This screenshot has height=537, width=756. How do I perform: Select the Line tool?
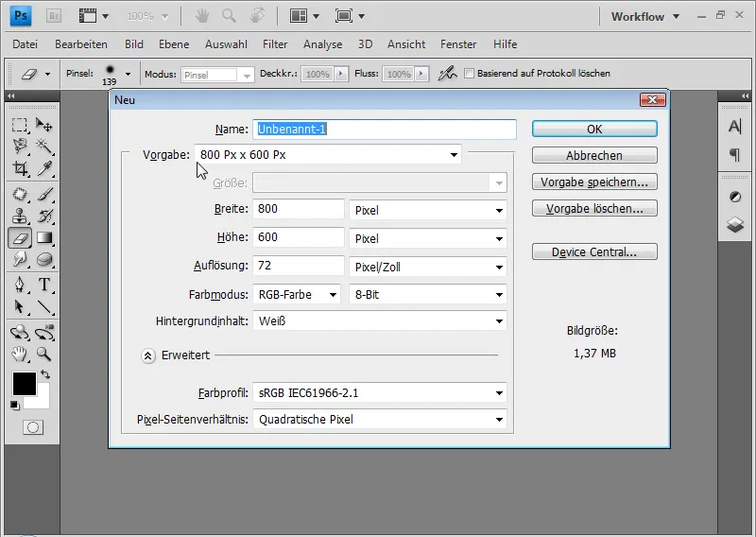[x=44, y=307]
